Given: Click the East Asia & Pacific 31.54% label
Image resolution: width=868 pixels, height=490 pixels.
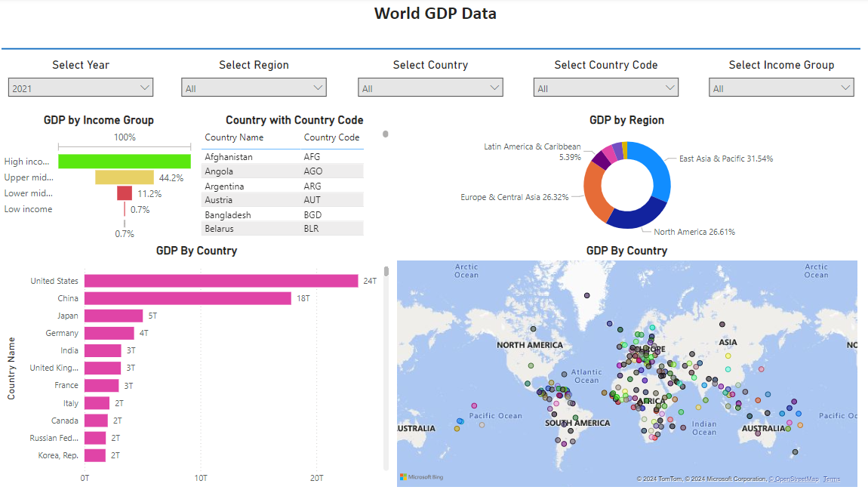Looking at the screenshot, I should point(726,159).
